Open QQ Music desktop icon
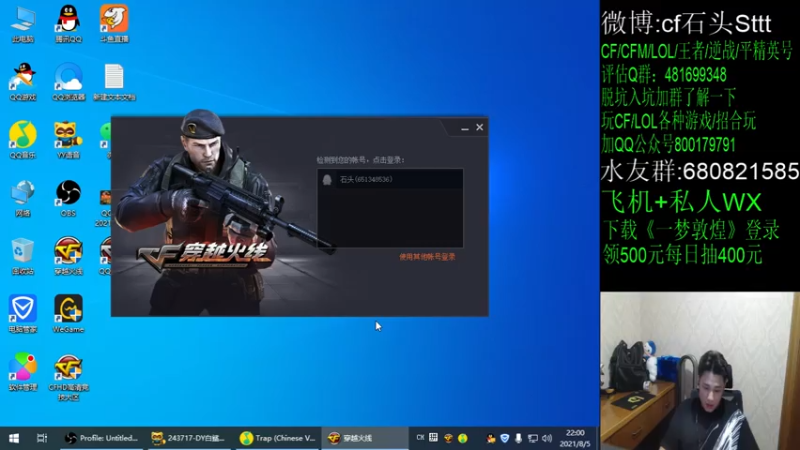800x450 pixels. [23, 140]
